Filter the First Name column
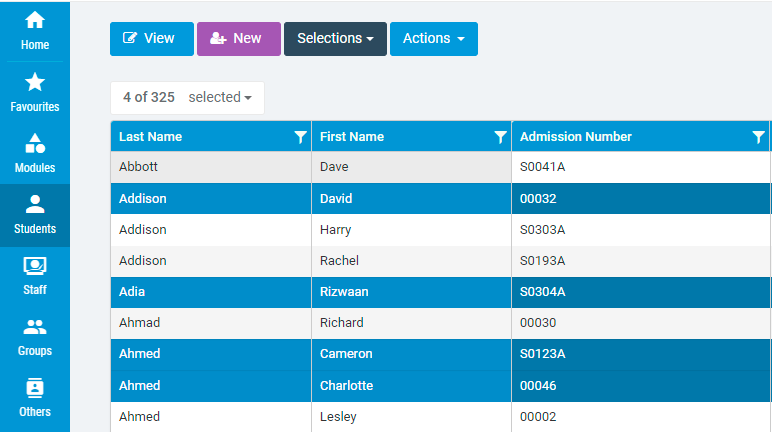772x432 pixels. click(500, 137)
